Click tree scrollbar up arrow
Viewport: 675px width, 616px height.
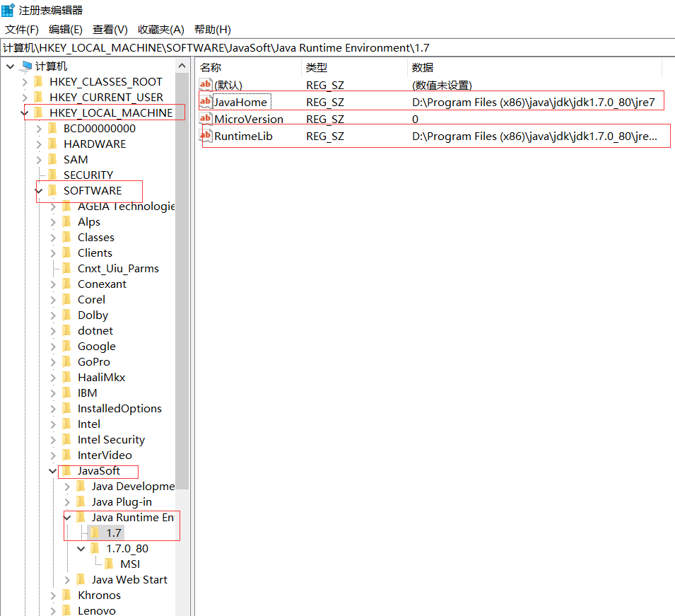[182, 66]
